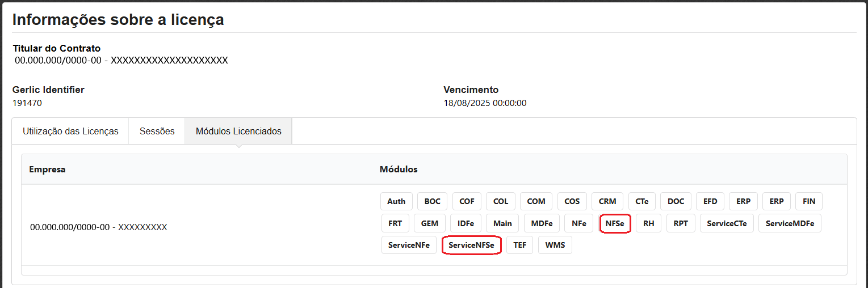Image resolution: width=868 pixels, height=288 pixels.
Task: Click the Auth module badge
Action: tap(396, 201)
